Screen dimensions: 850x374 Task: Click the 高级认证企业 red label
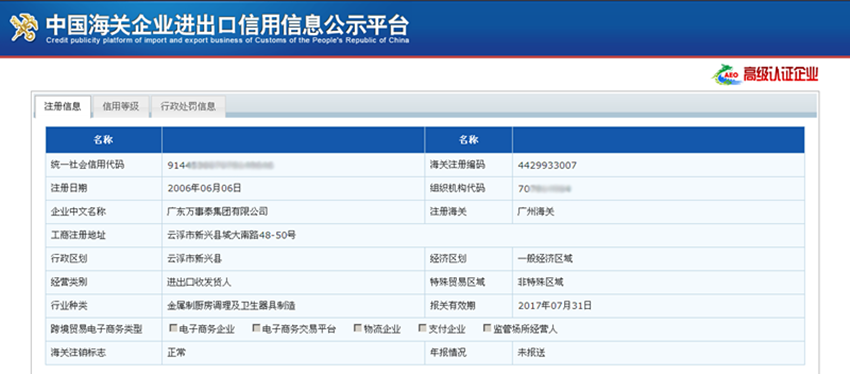[x=781, y=75]
